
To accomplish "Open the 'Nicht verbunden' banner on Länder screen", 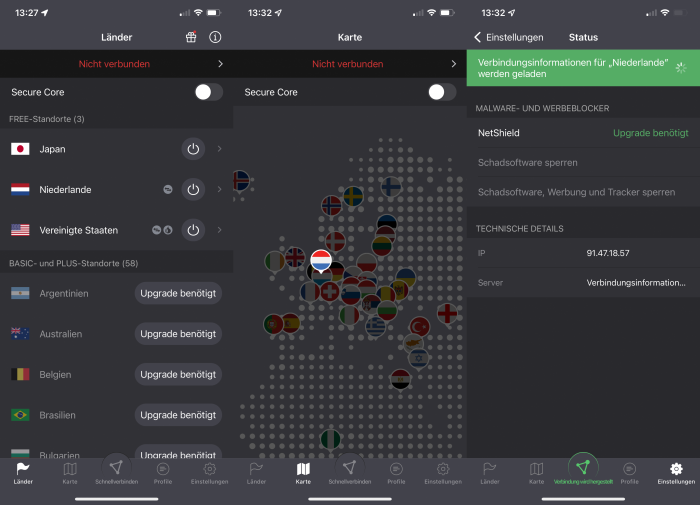I will [x=116, y=64].
